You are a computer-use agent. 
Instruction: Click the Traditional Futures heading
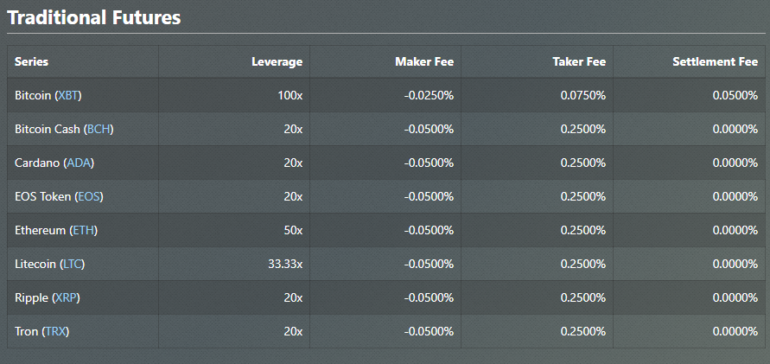[94, 18]
